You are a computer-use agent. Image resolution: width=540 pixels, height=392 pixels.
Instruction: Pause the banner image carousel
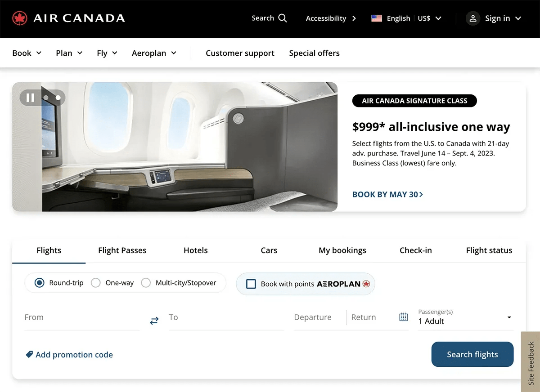coord(30,98)
